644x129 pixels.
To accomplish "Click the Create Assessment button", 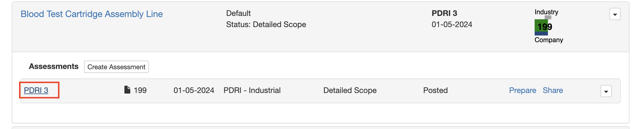I will click(x=116, y=67).
